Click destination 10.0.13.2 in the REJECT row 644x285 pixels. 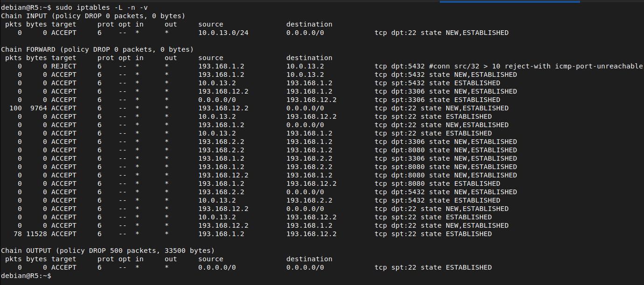pyautogui.click(x=305, y=66)
